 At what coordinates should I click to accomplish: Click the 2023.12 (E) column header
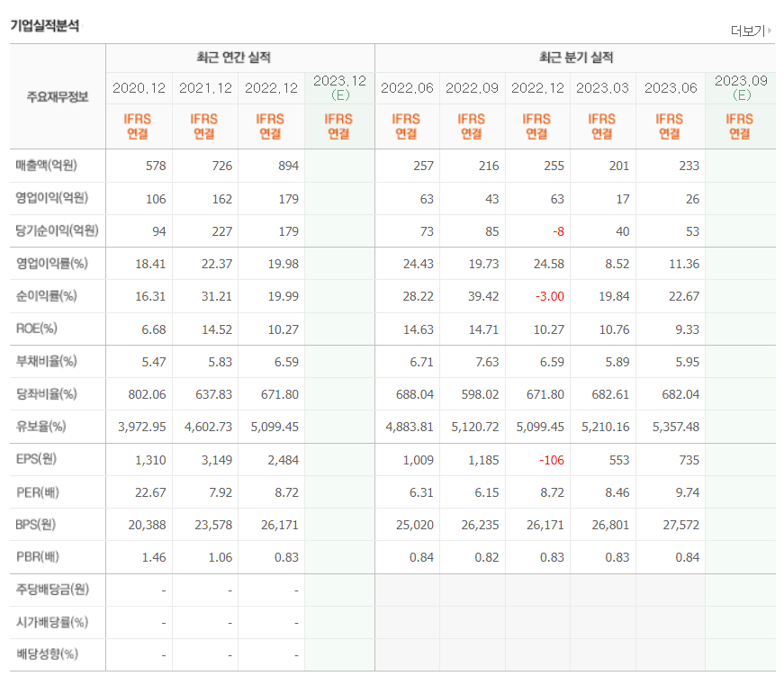[340, 88]
